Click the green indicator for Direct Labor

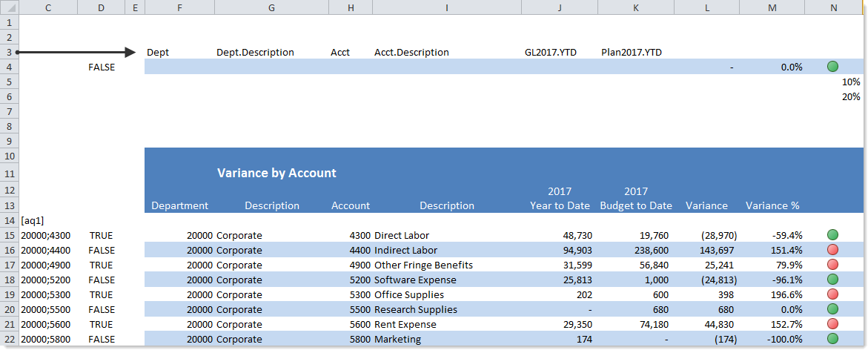pos(832,235)
